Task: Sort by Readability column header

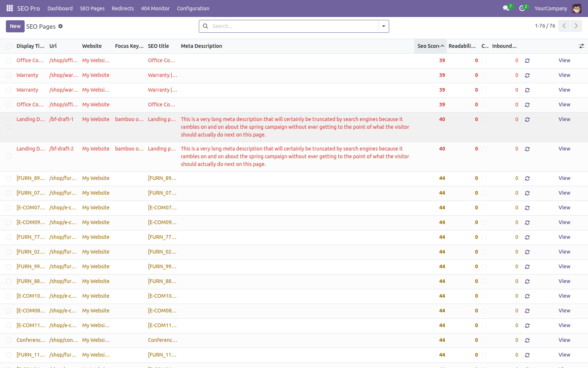Action: click(x=462, y=46)
